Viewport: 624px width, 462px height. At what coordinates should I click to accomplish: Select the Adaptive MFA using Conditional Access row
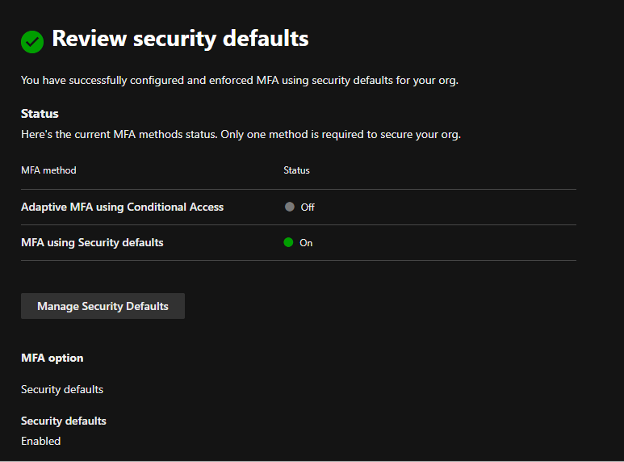tap(122, 207)
